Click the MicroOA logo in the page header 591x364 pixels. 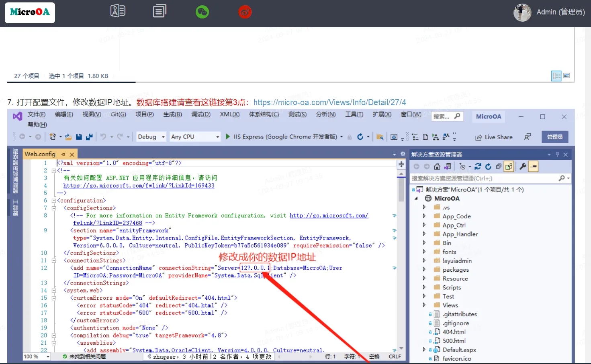pyautogui.click(x=30, y=12)
